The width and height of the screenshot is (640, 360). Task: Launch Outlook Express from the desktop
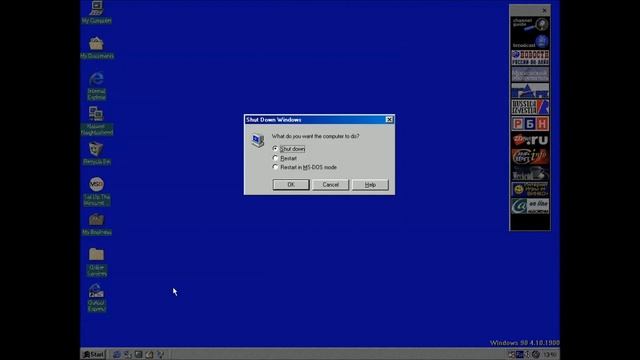97,298
